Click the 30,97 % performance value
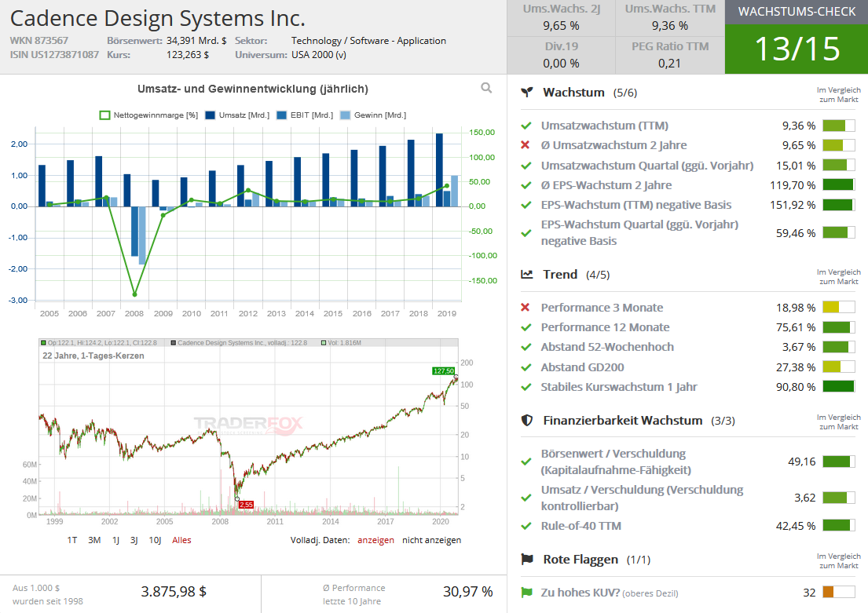The width and height of the screenshot is (868, 613). tap(467, 592)
